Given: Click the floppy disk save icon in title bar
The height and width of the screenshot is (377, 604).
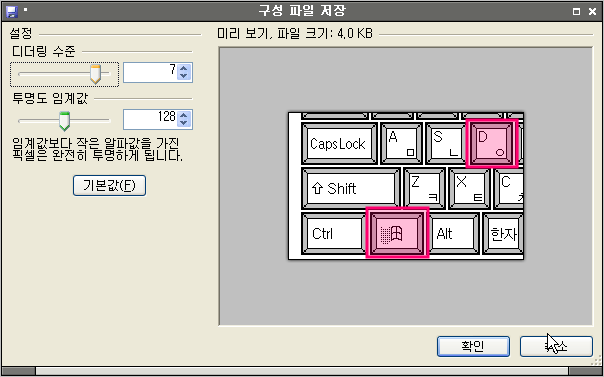Looking at the screenshot, I should (12, 12).
